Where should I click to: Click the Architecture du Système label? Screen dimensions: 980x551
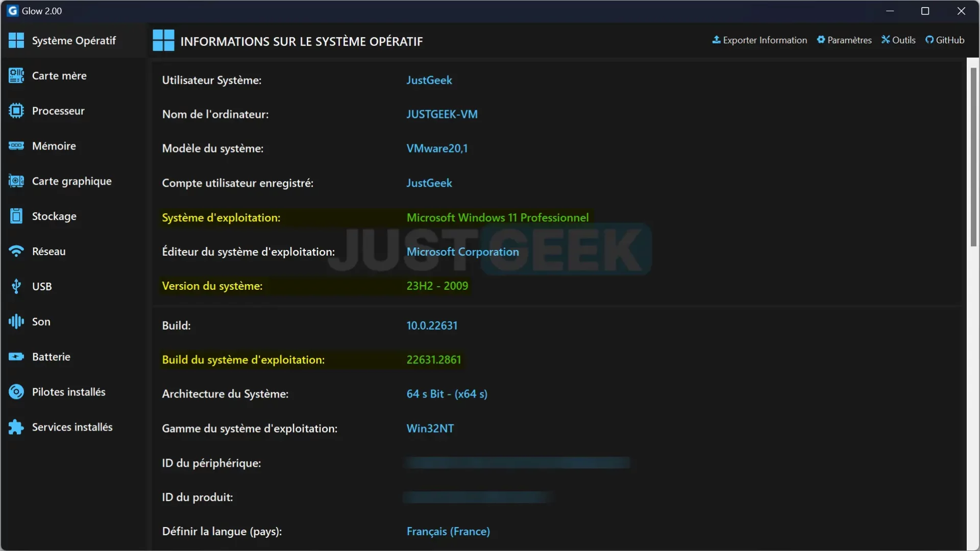pos(225,394)
